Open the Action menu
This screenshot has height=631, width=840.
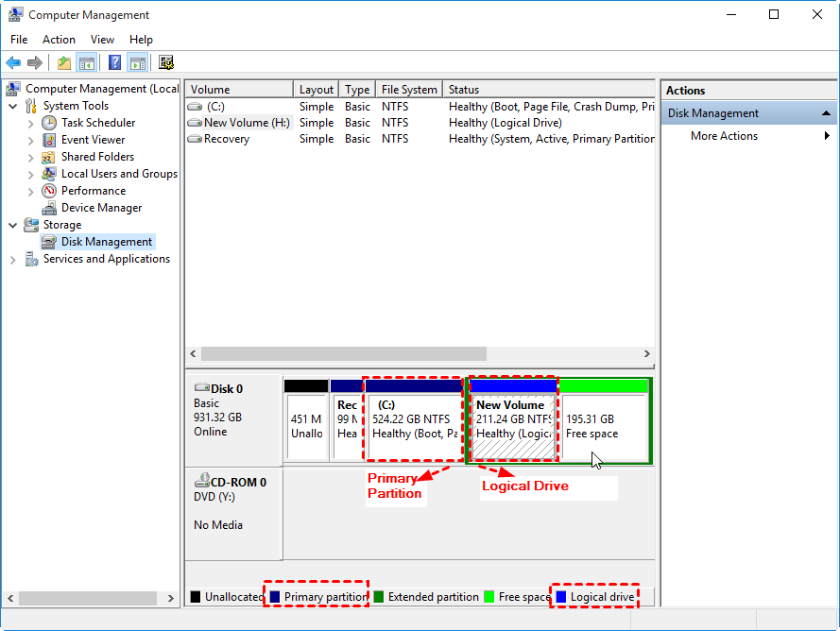click(59, 40)
